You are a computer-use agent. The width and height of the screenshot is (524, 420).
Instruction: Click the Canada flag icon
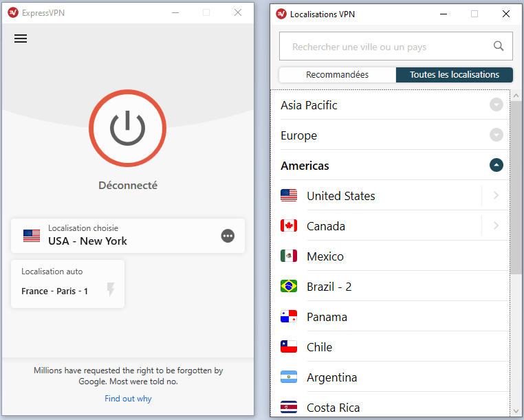click(x=289, y=226)
